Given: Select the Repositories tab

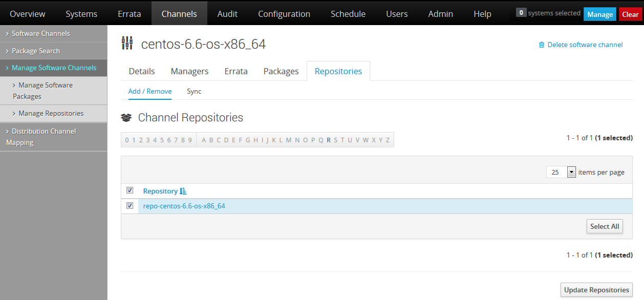Looking at the screenshot, I should coord(338,71).
